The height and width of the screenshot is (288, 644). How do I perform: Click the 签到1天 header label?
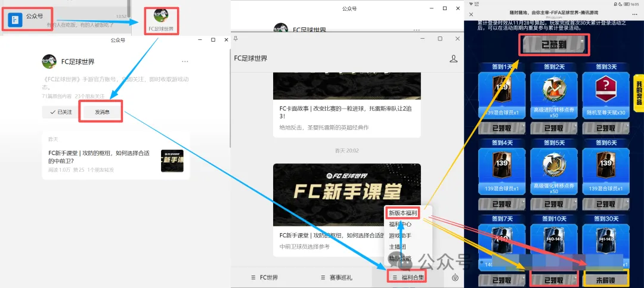click(x=502, y=67)
